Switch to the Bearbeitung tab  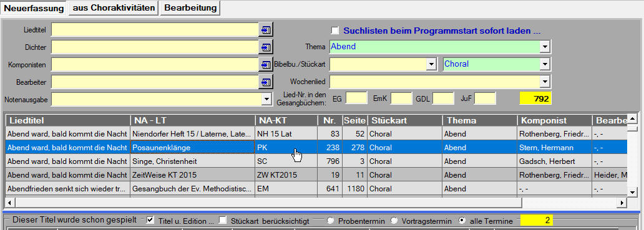[190, 7]
